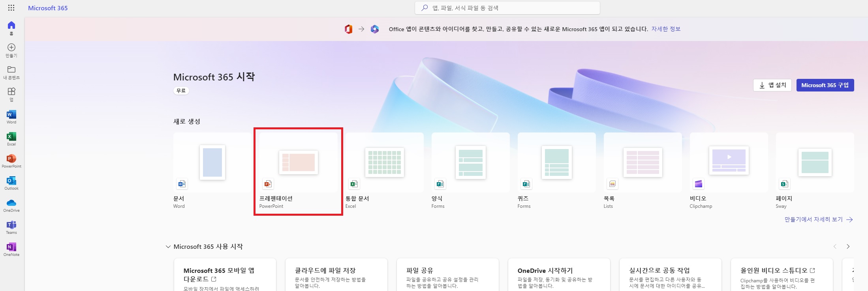Click the Clipchamp icon on 비디오 card
This screenshot has height=291, width=868.
[699, 184]
